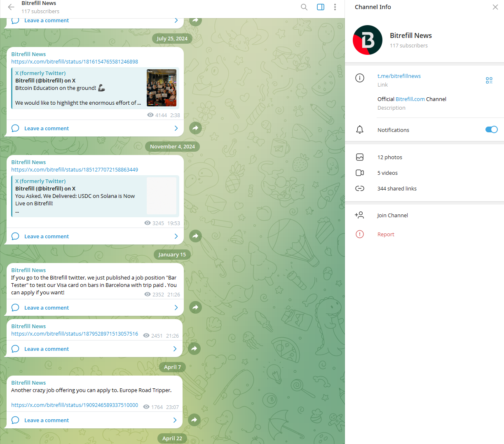Forward the 1879528971513057516 link post
The width and height of the screenshot is (504, 444).
coord(194,348)
